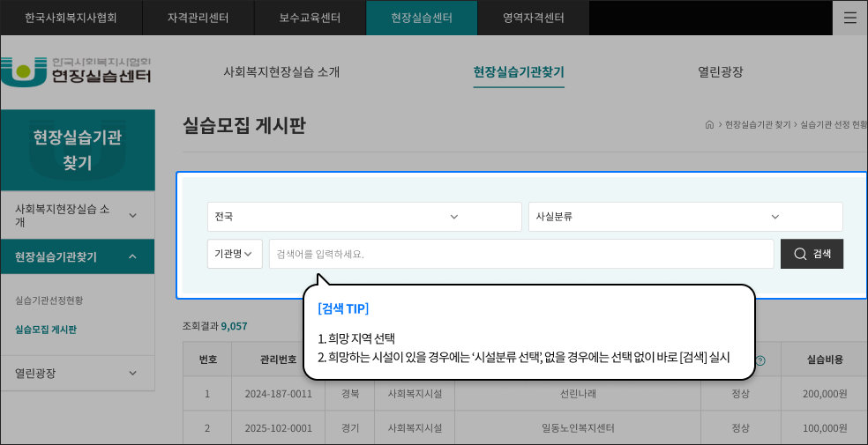
Task: Switch to the 자격관리센터 top tab
Action: pyautogui.click(x=198, y=18)
